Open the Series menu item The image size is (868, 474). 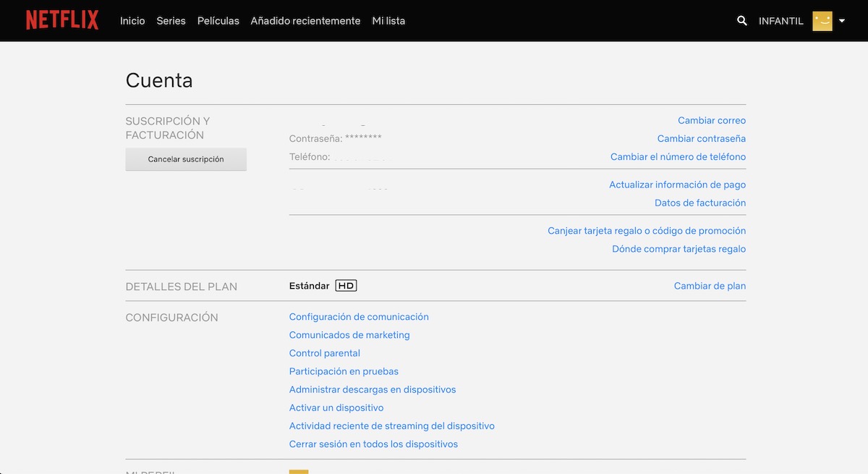pyautogui.click(x=171, y=21)
